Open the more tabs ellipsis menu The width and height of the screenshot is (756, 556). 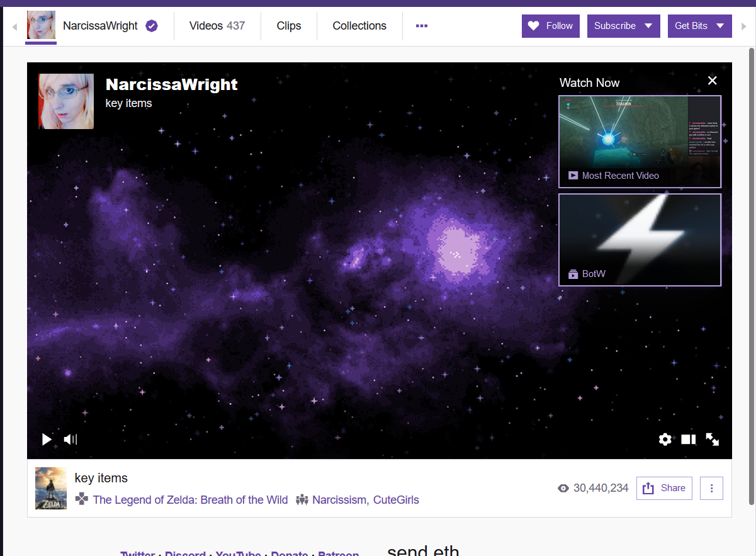(x=422, y=26)
